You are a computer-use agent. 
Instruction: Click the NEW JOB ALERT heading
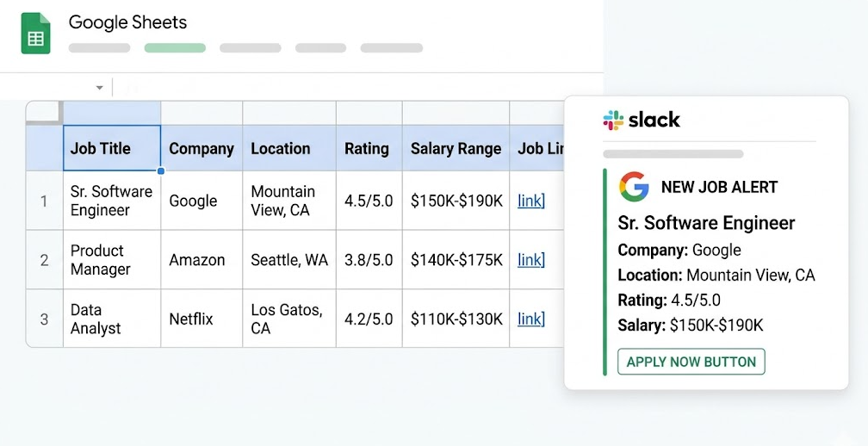click(x=719, y=187)
